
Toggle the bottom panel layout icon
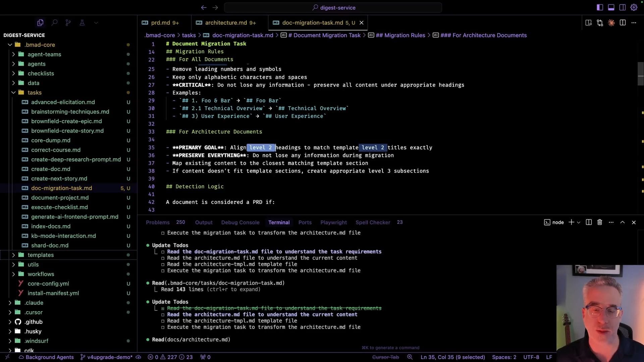(611, 7)
